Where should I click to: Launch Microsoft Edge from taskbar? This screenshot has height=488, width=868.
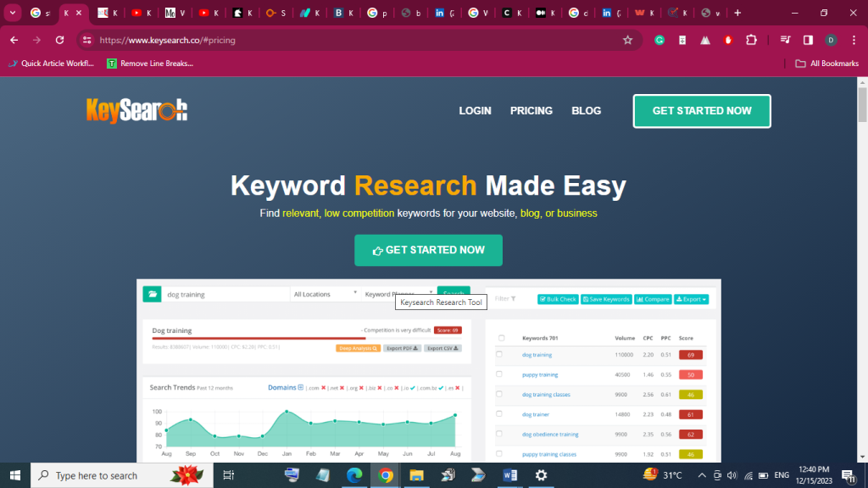click(354, 475)
